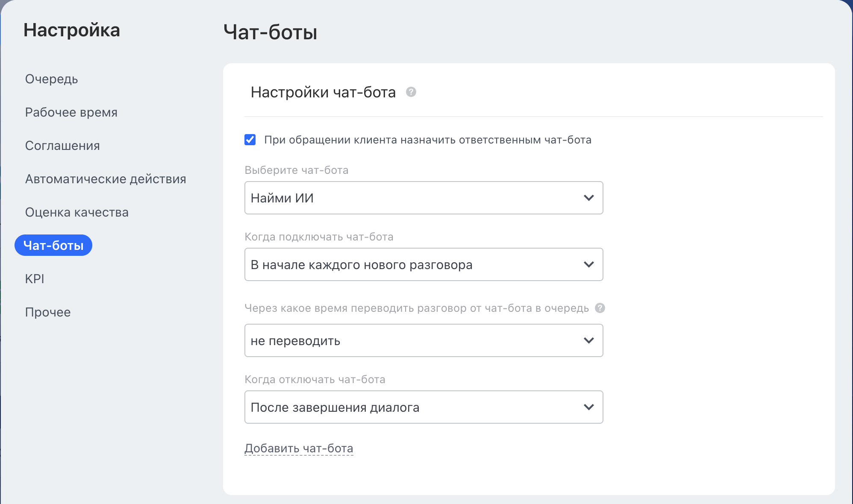Click the Настройки чат-бота section heading

point(323,92)
